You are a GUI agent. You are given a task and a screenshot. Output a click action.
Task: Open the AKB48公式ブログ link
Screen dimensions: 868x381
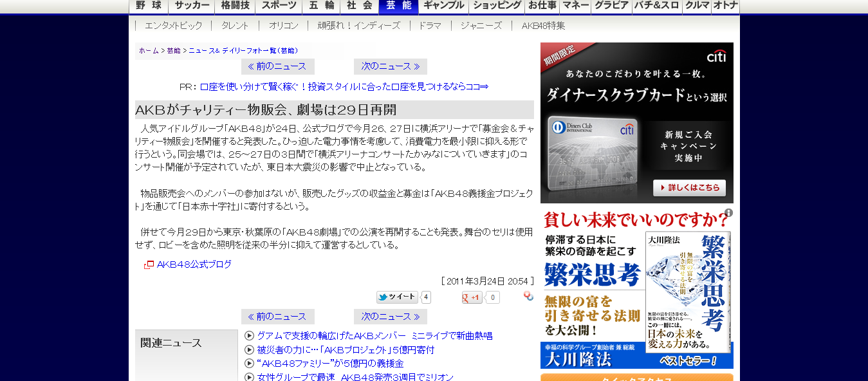194,265
